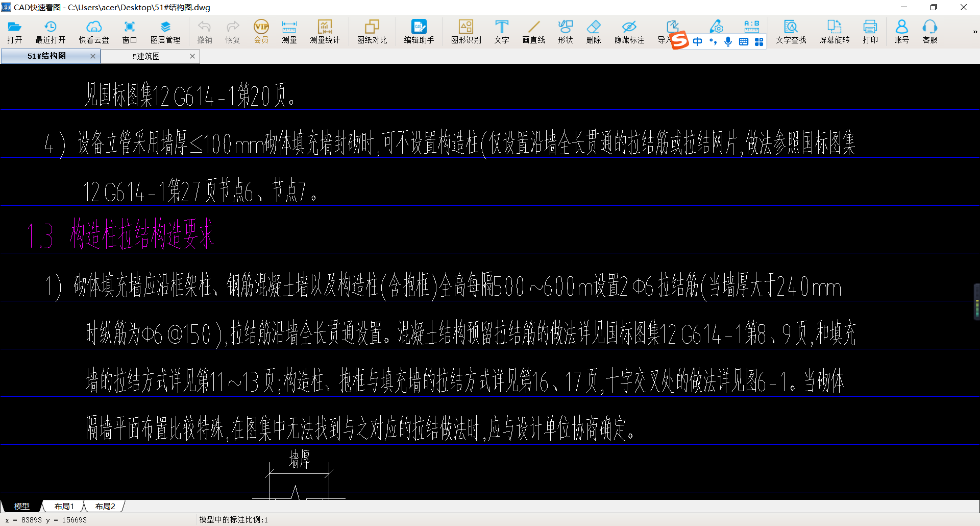
Task: Click text 12G614-1第27页节点6、节点7
Action: point(200,191)
